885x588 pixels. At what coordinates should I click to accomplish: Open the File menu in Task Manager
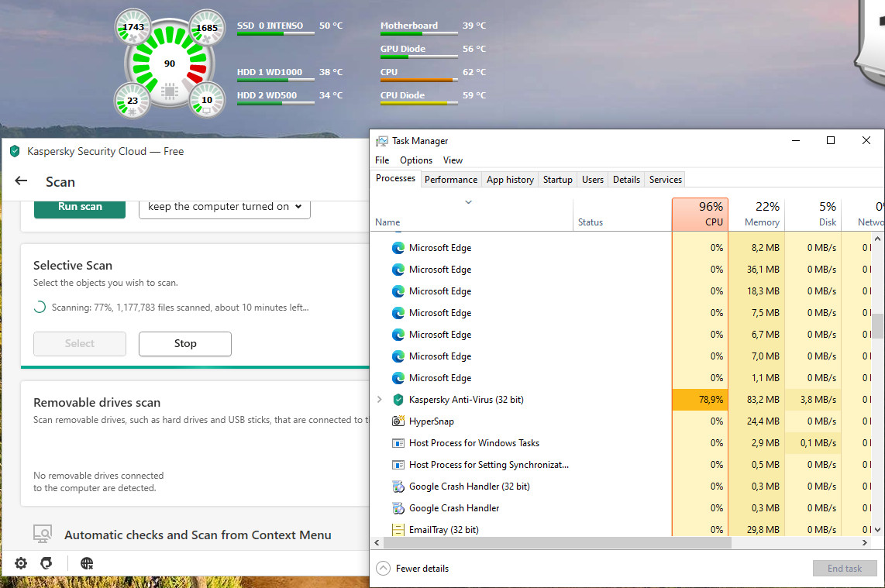click(382, 160)
